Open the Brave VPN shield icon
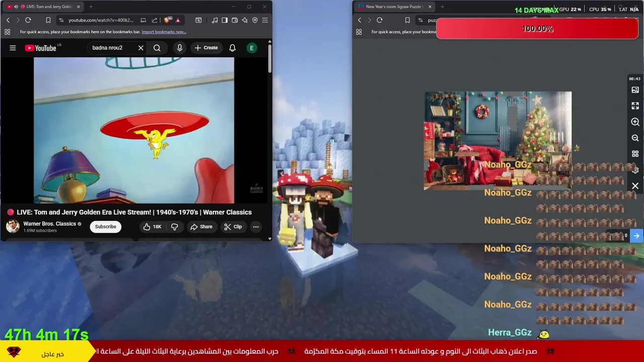The width and height of the screenshot is (644, 362). (255, 20)
